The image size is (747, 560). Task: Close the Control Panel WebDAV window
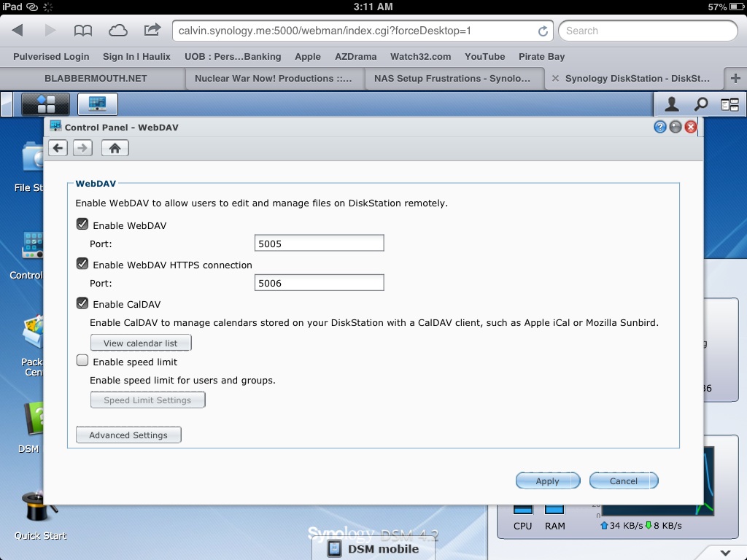tap(691, 127)
